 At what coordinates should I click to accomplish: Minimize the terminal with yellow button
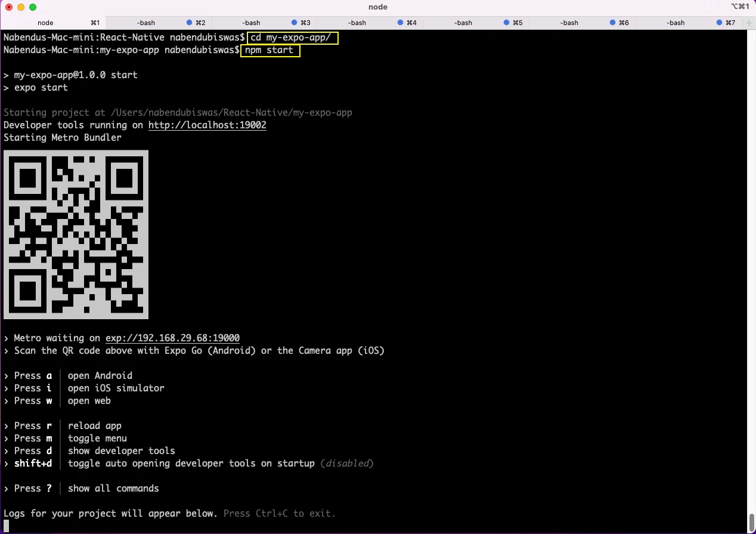coord(21,7)
